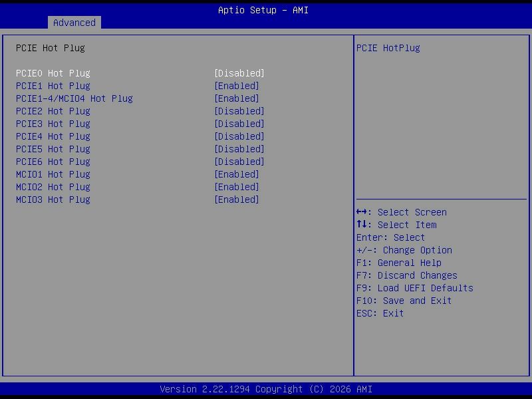Image resolution: width=532 pixels, height=399 pixels.
Task: Select the PCIE1 Hot Plug setting label
Action: (53, 86)
